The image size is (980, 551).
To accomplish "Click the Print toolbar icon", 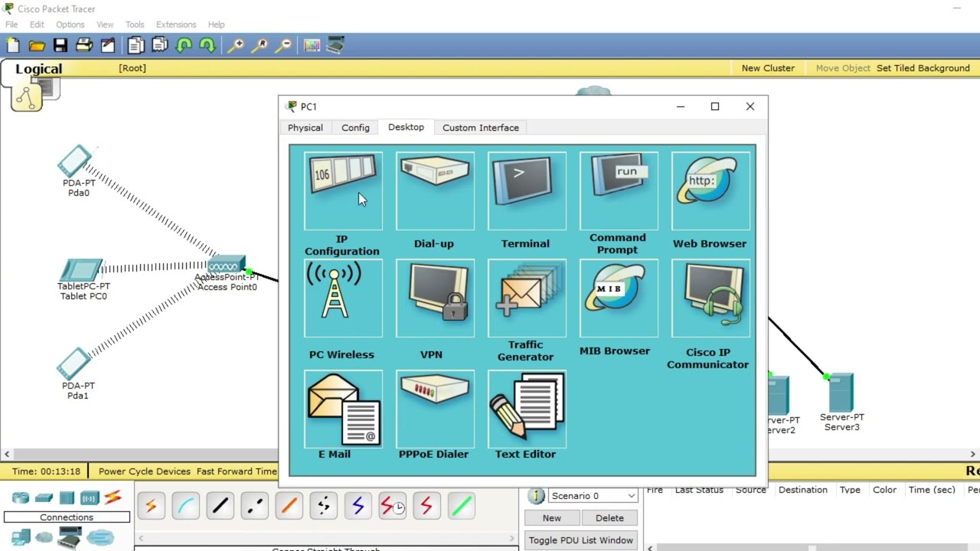I will coord(84,45).
